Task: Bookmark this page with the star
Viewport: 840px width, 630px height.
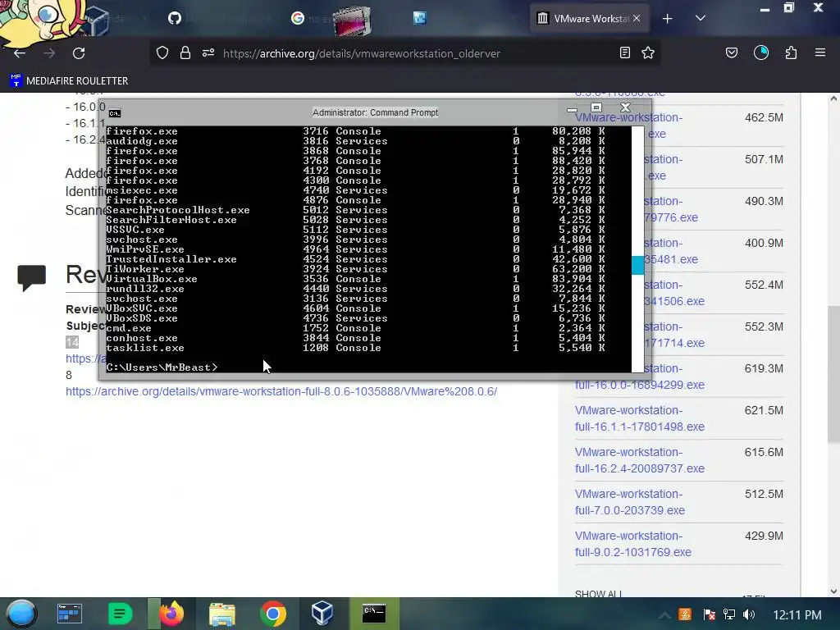Action: 648,52
